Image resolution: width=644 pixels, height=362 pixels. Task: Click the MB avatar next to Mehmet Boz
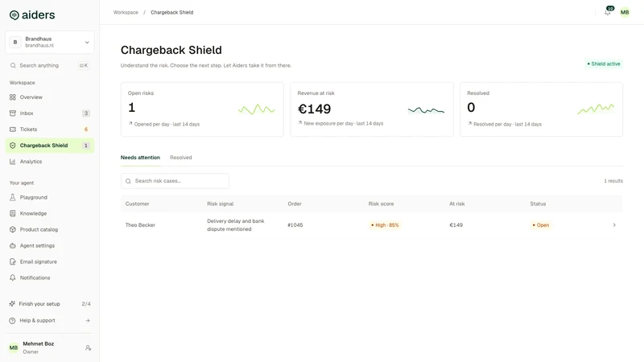click(x=14, y=348)
